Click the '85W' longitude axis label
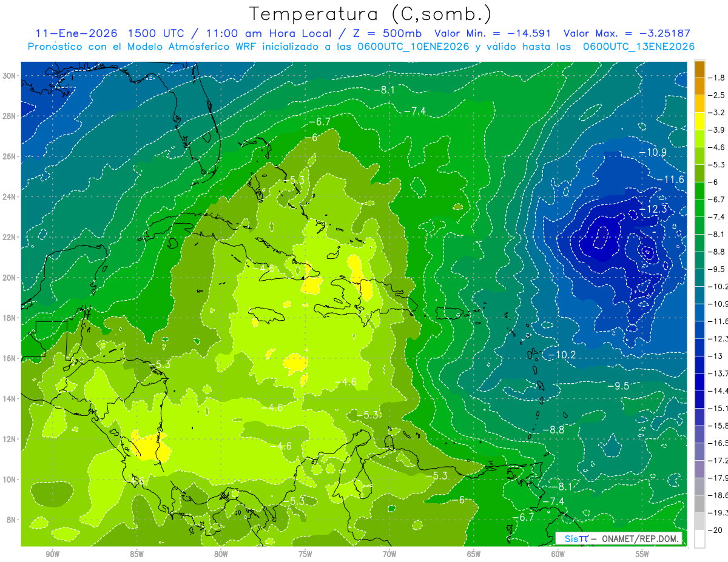 (x=136, y=554)
